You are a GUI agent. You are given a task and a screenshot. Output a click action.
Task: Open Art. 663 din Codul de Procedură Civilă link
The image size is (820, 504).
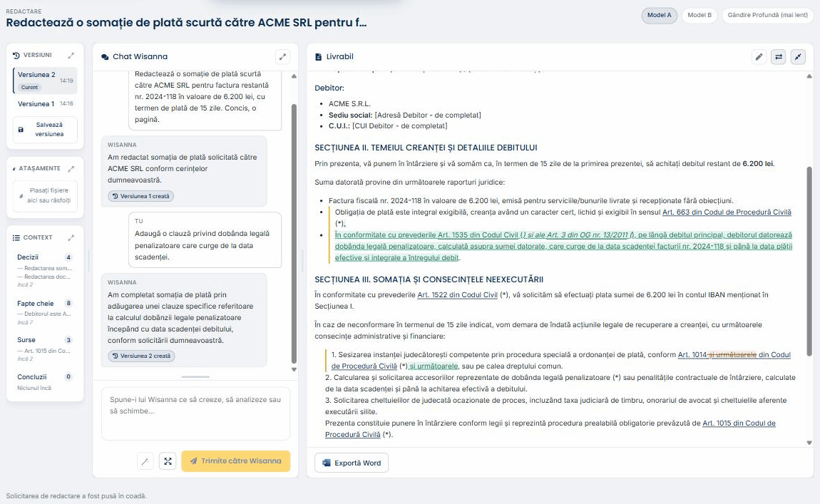pyautogui.click(x=727, y=212)
